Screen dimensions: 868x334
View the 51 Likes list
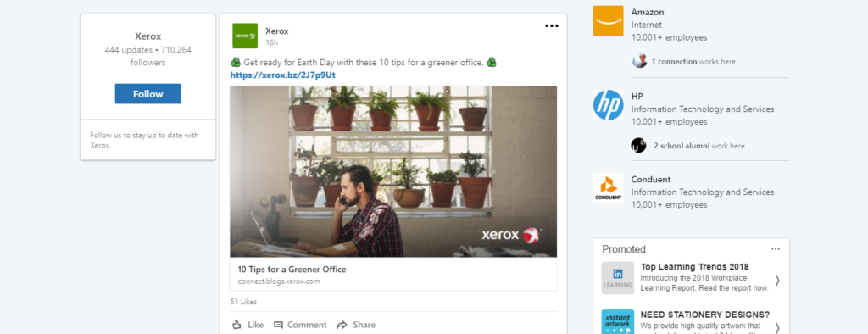[x=243, y=302]
